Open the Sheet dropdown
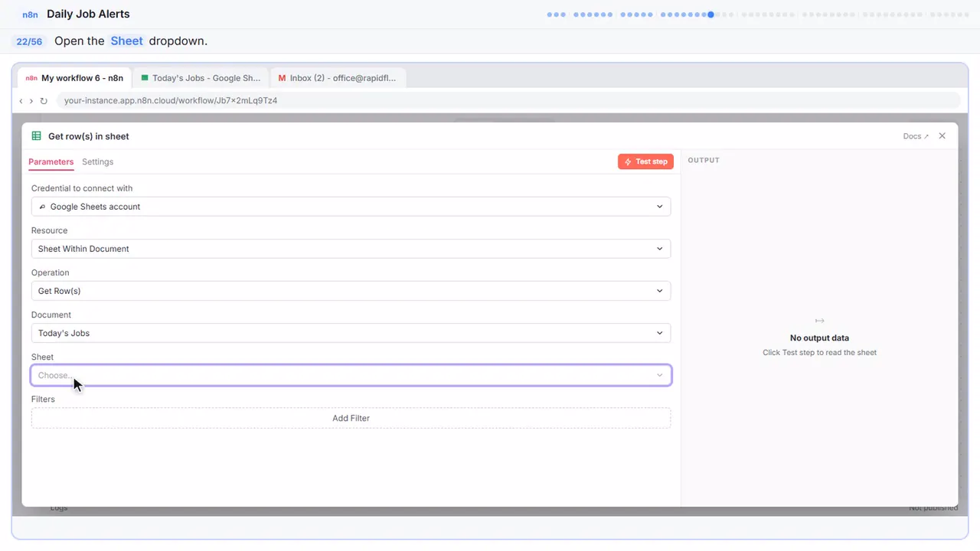The image size is (980, 551). coord(351,375)
